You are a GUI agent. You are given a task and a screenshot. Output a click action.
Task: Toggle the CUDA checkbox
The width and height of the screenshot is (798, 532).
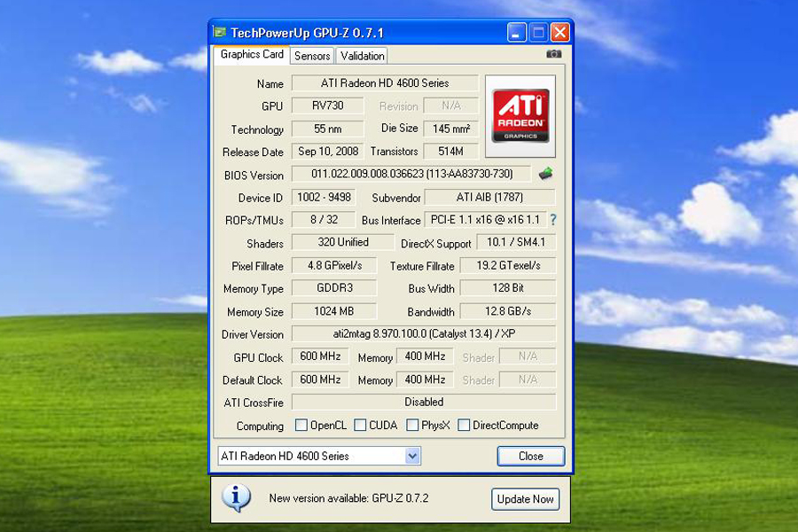tap(360, 425)
